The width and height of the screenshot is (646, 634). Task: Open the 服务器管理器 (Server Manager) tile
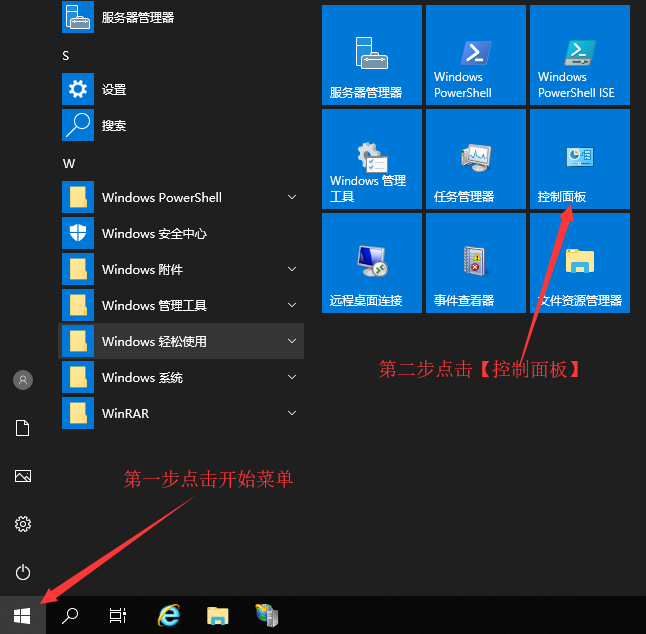click(x=371, y=55)
